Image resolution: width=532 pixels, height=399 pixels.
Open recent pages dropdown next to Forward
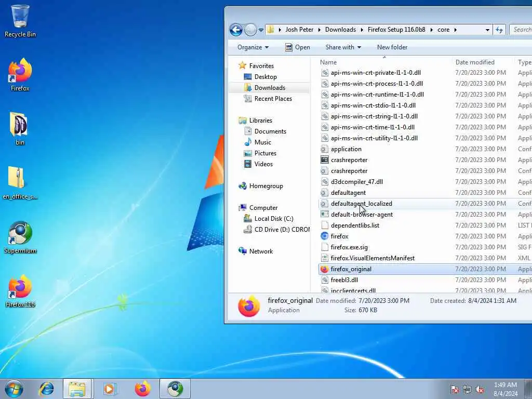pos(261,30)
